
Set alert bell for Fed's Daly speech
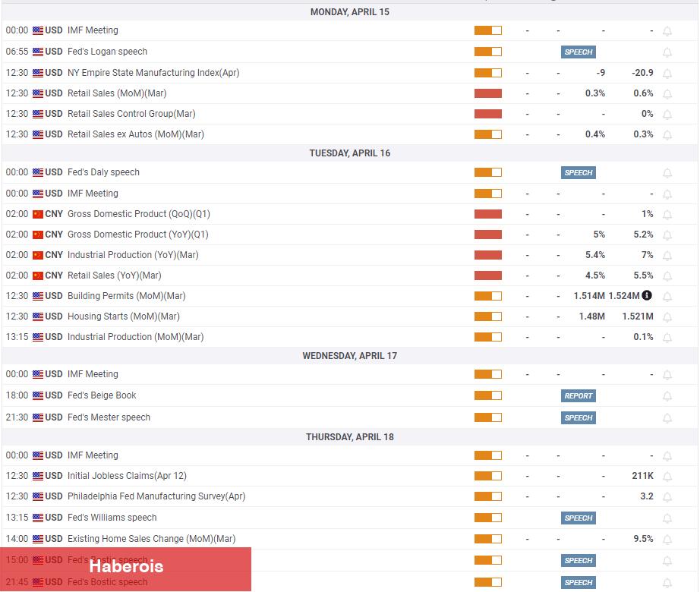click(x=667, y=173)
